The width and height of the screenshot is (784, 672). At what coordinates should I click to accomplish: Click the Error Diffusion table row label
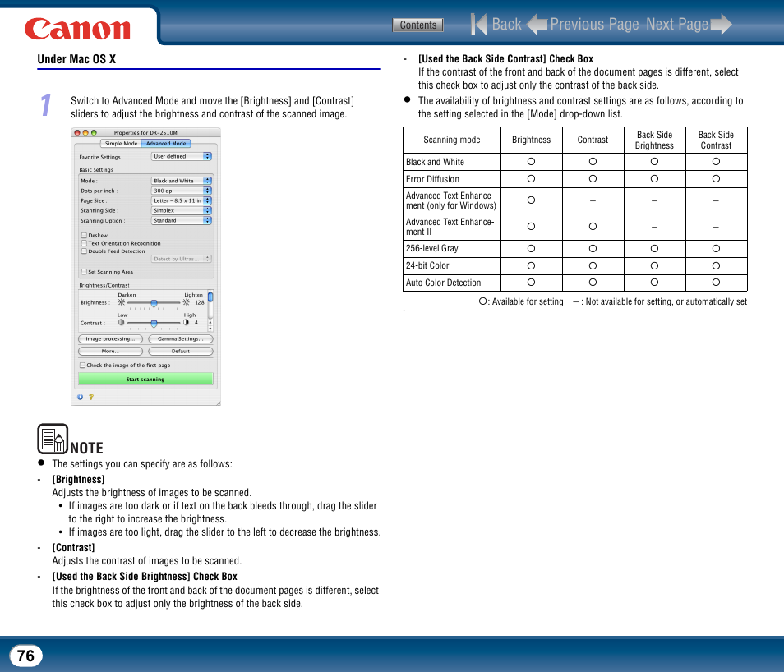pos(432,179)
